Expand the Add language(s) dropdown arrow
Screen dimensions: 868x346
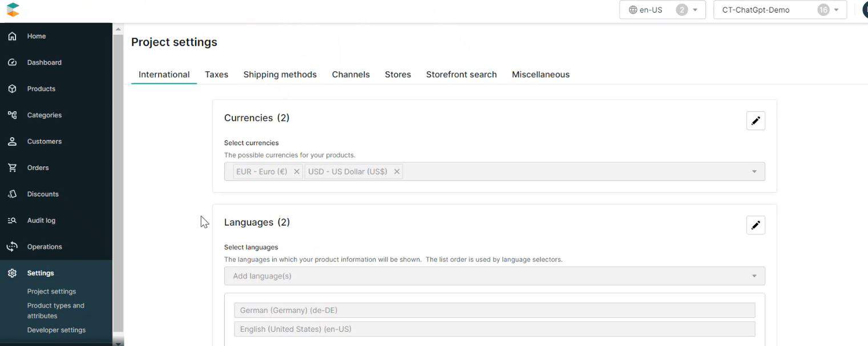[754, 276]
